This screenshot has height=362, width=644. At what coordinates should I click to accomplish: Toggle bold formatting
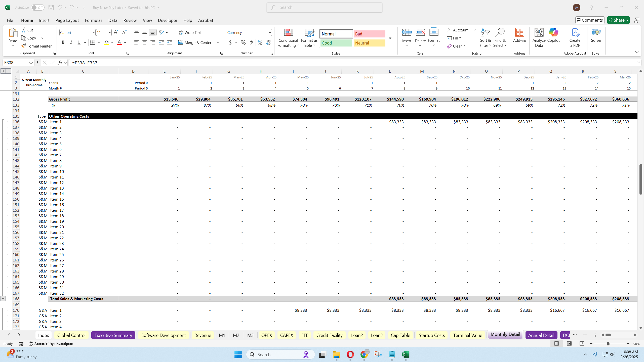tap(63, 42)
